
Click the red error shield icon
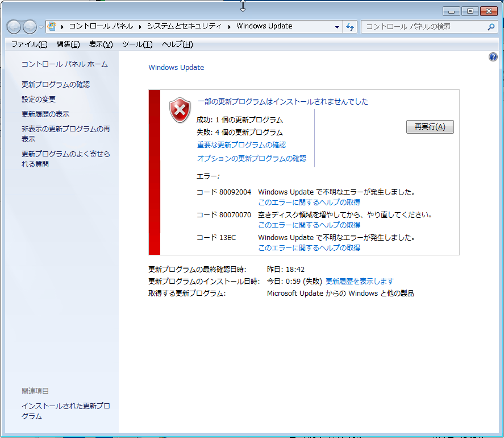(x=180, y=110)
